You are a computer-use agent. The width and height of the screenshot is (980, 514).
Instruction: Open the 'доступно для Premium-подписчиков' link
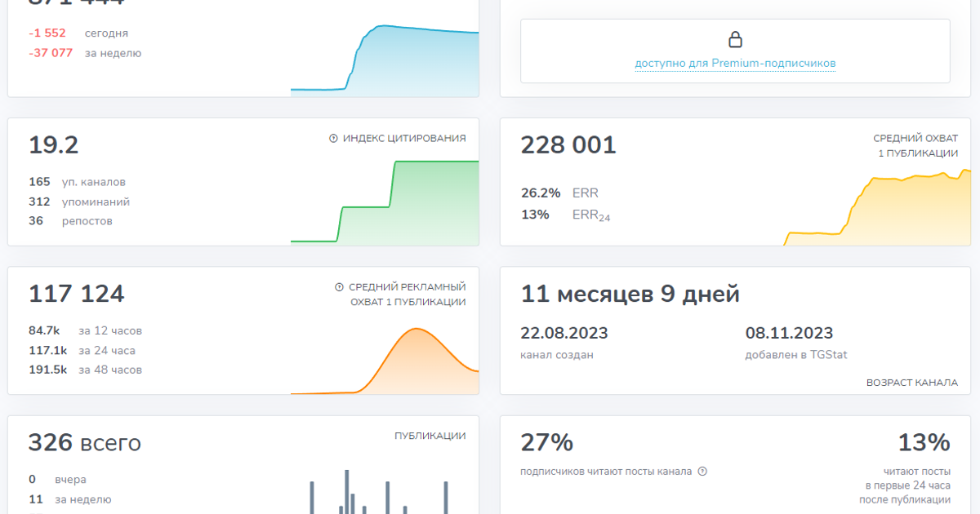[735, 64]
